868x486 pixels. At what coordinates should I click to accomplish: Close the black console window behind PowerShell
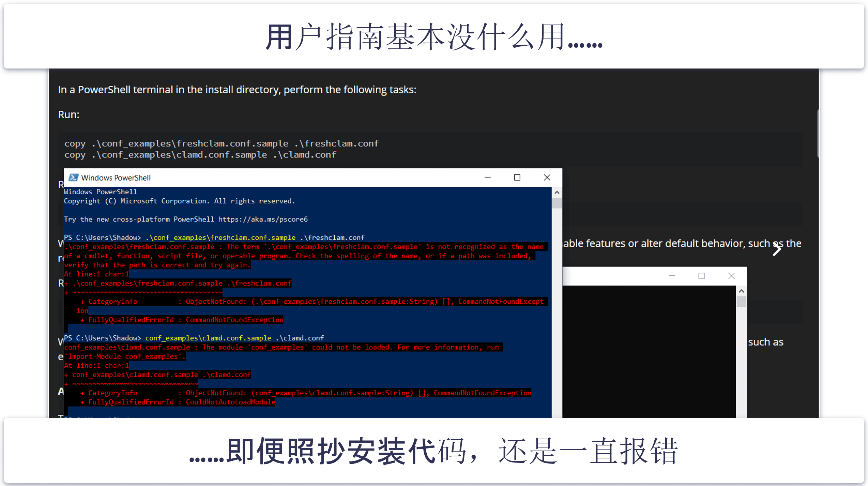point(731,276)
